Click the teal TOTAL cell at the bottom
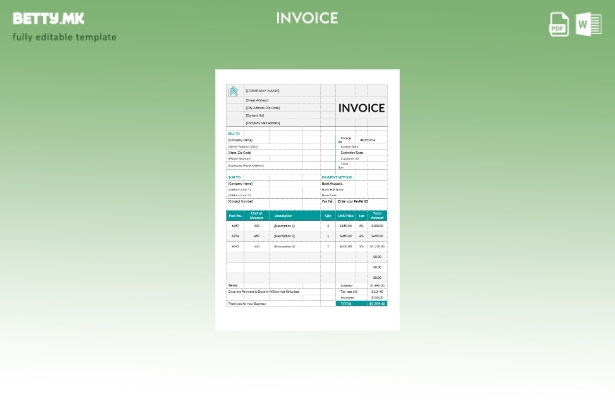Image resolution: width=615 pixels, height=400 pixels. [x=346, y=303]
